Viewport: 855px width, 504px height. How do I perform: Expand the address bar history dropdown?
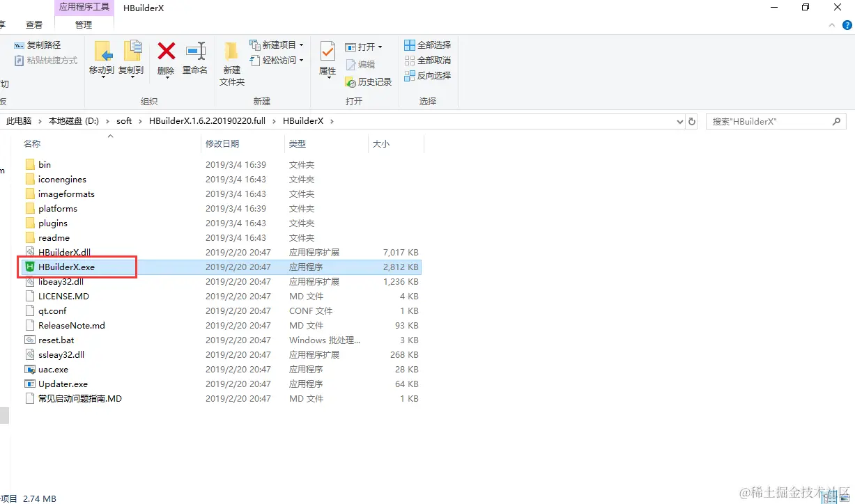(679, 121)
